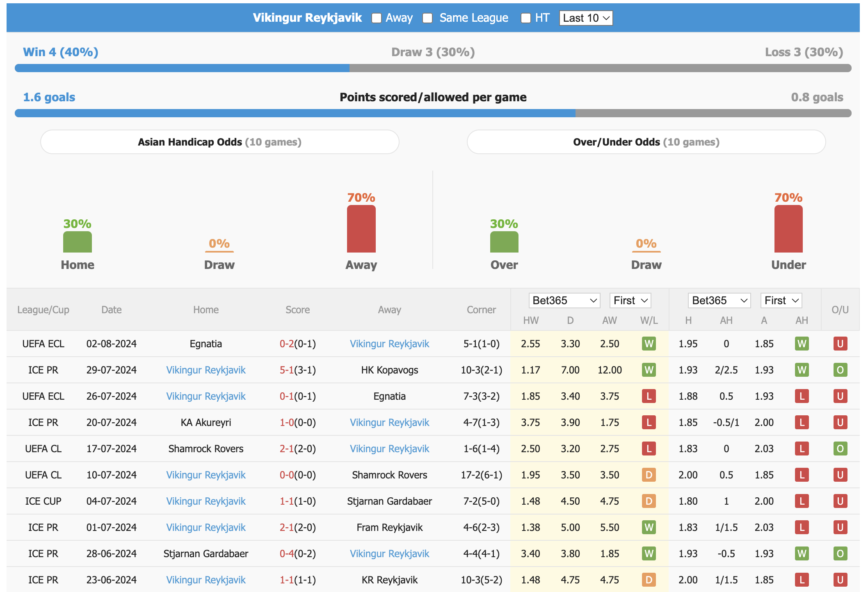Open Vikingur Reykjavik link in 29-07-2024 row
Viewport: 868px width, 592px height.
pos(206,370)
